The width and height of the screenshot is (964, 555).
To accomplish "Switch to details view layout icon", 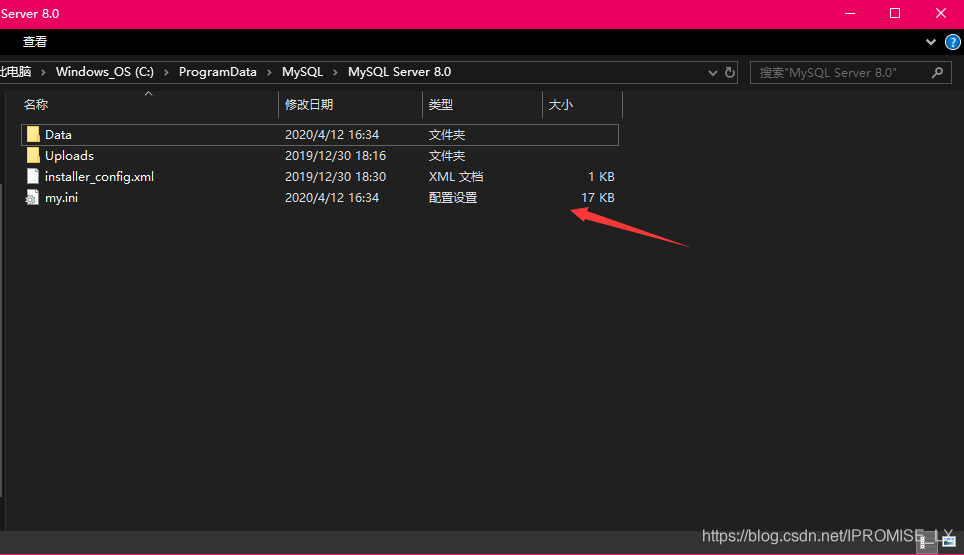I will (x=926, y=541).
